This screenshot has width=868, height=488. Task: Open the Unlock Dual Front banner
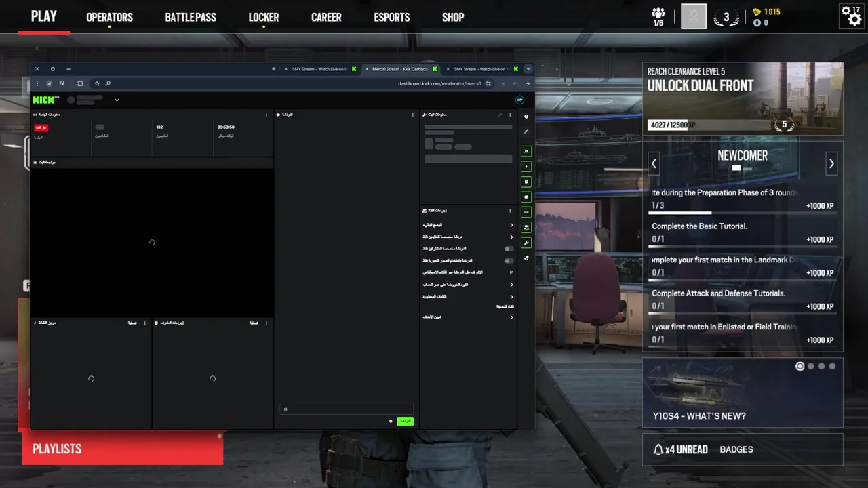743,98
